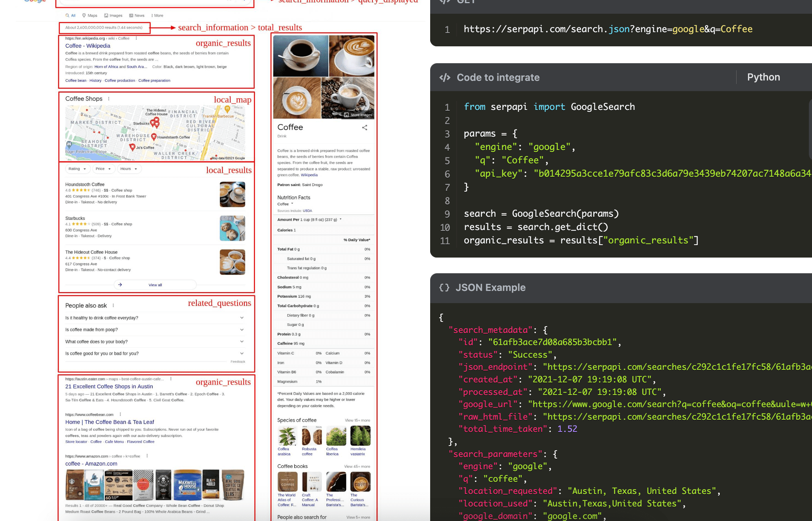812x521 pixels.
Task: Click the Jo's Coffee map pin
Action: click(x=132, y=147)
